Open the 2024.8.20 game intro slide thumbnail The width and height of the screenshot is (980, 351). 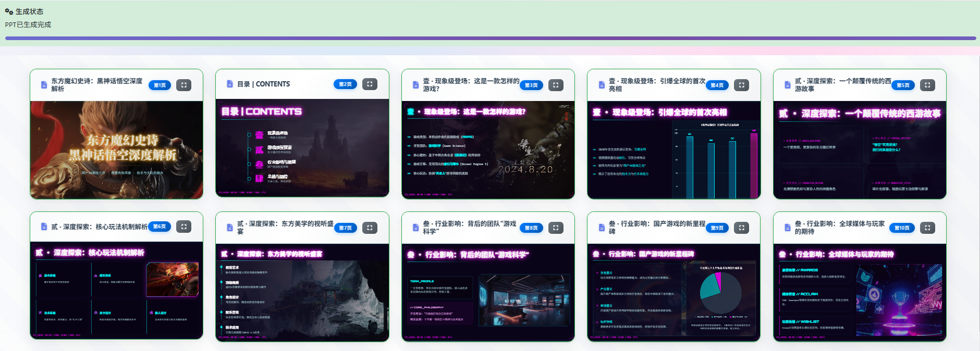pyautogui.click(x=488, y=150)
